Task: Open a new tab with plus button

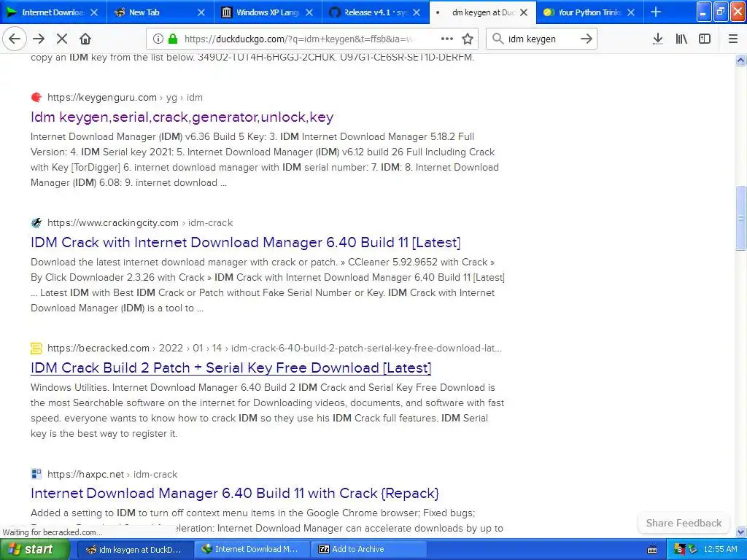Action: click(x=656, y=12)
